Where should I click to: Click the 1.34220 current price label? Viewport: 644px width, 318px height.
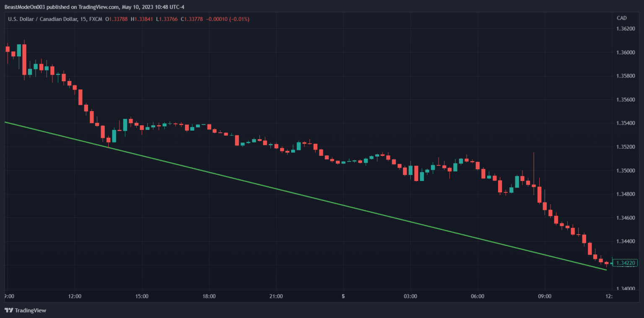[625, 263]
